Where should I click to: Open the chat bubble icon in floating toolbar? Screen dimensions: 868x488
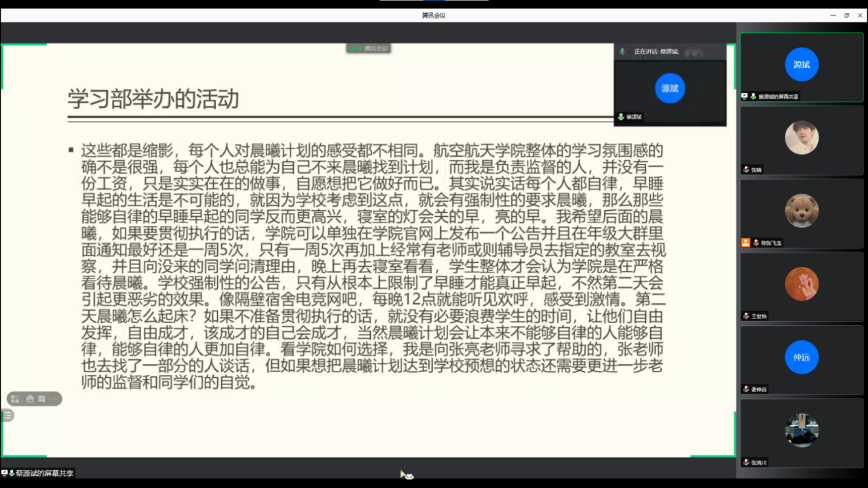point(42,398)
